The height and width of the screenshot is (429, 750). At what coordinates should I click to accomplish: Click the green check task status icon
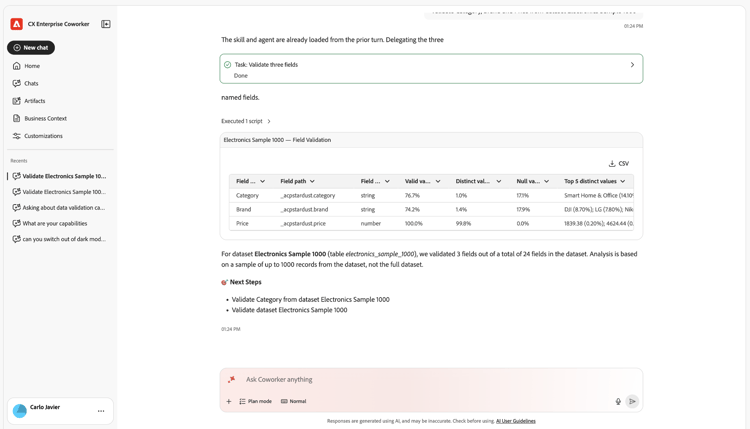click(228, 65)
